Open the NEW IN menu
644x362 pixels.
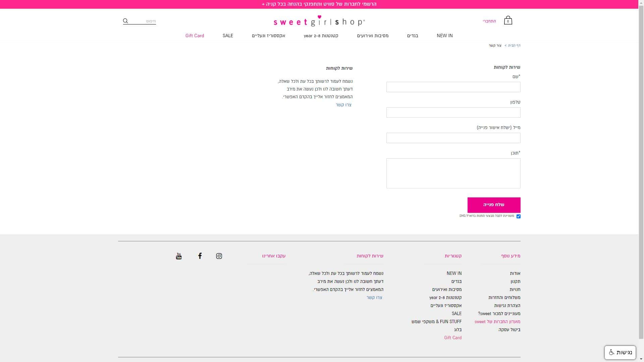[444, 36]
